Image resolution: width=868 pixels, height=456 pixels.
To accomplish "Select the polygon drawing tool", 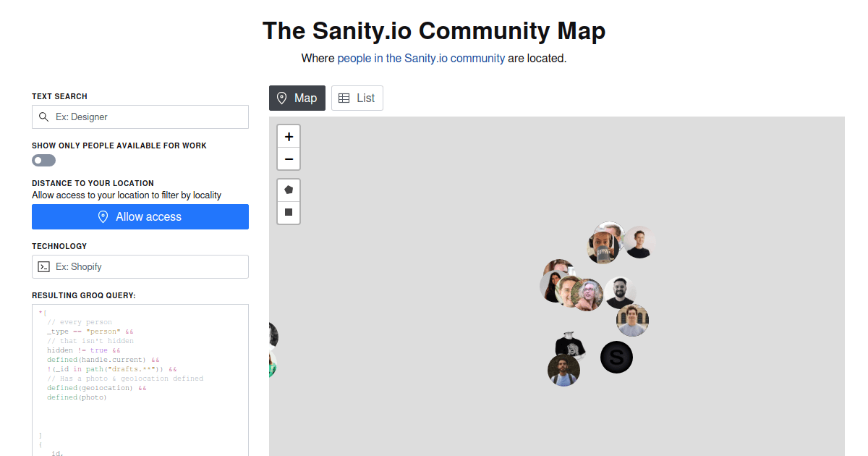I will click(288, 190).
